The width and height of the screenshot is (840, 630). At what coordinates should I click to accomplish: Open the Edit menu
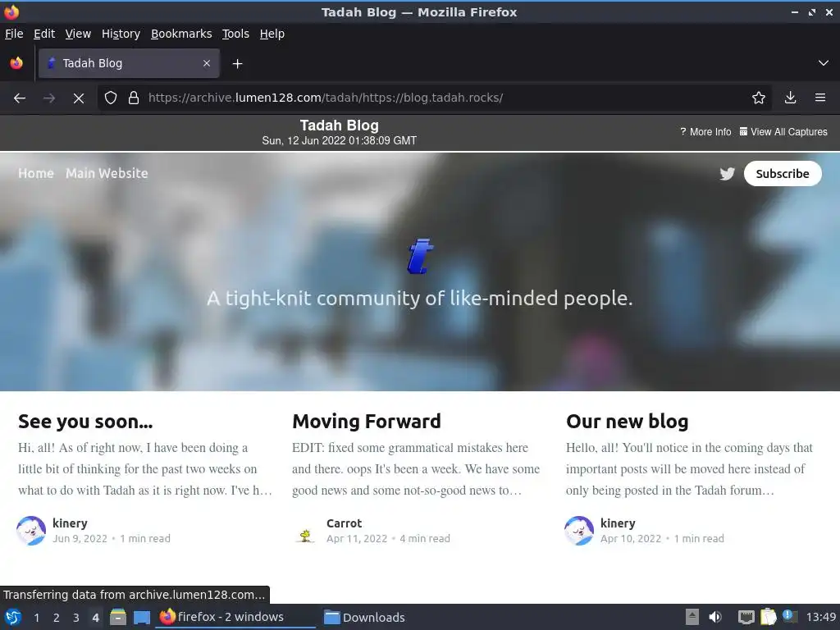point(44,34)
